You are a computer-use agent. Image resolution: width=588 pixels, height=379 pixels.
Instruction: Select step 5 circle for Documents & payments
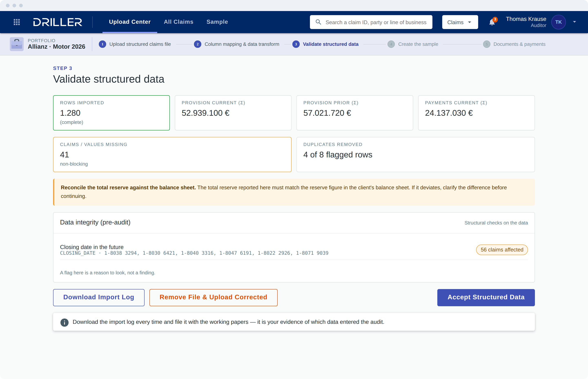pos(487,44)
